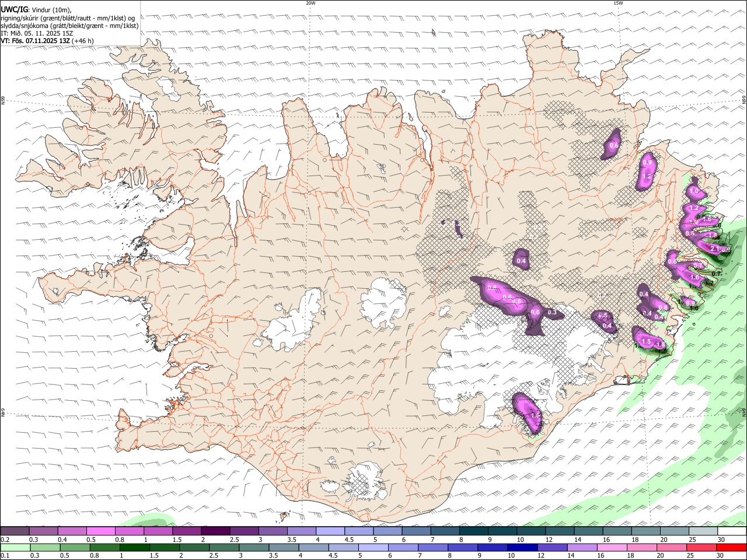
Task: Click the "IT: Mið. 05. 11. 2025 15Z" line
Action: pos(37,33)
